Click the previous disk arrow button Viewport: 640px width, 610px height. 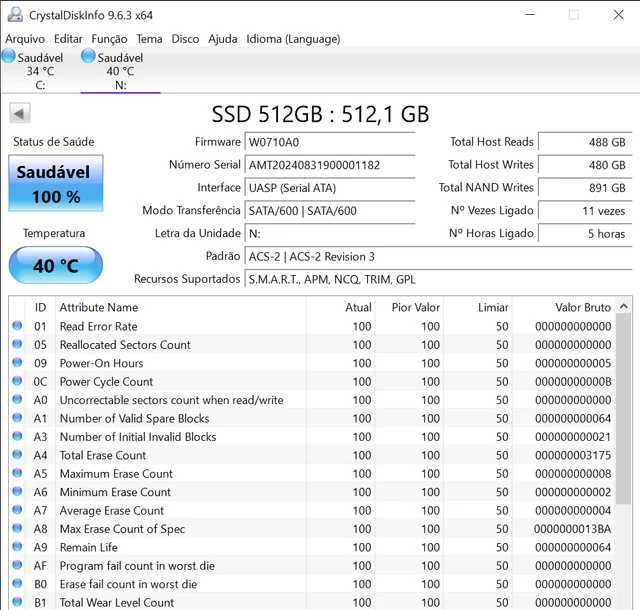[x=20, y=113]
